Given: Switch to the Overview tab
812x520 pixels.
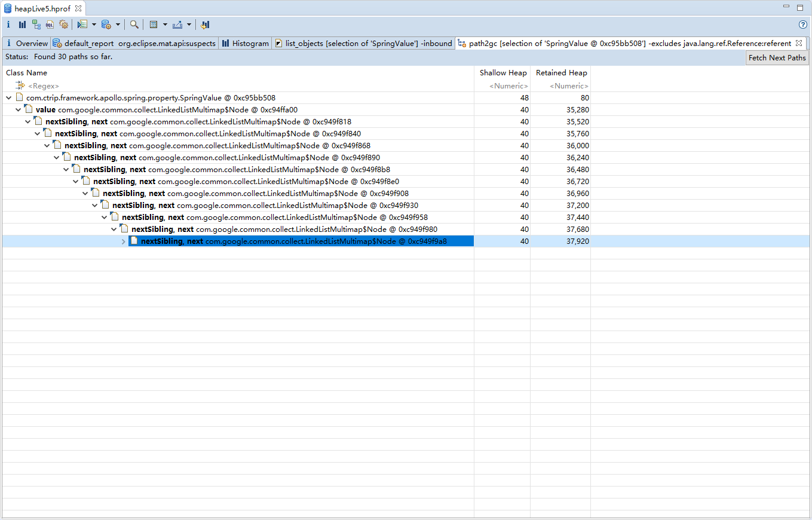Looking at the screenshot, I should [x=26, y=43].
